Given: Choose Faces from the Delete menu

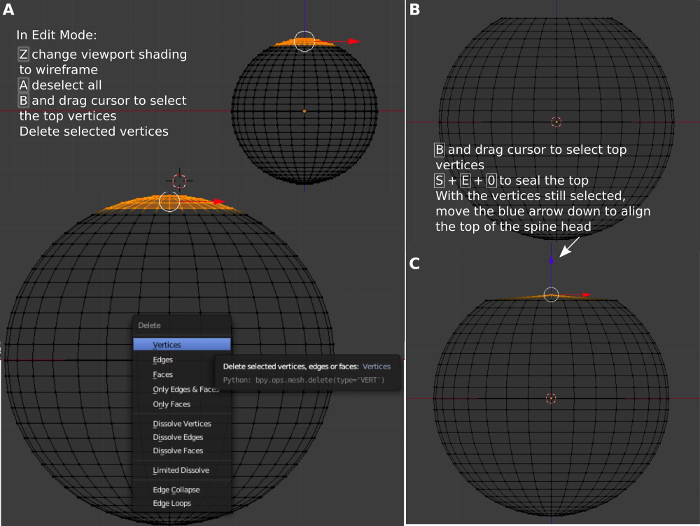Looking at the screenshot, I should pos(182,375).
